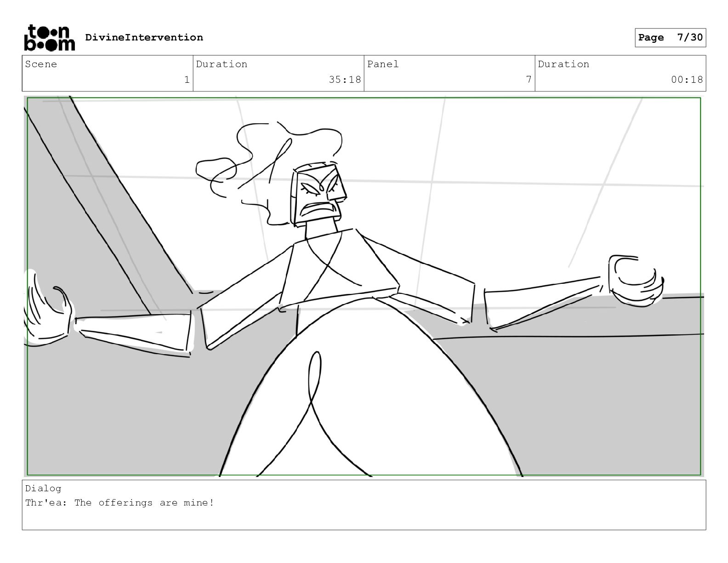
Task: Select the DivineIntervention project title
Action: point(144,38)
